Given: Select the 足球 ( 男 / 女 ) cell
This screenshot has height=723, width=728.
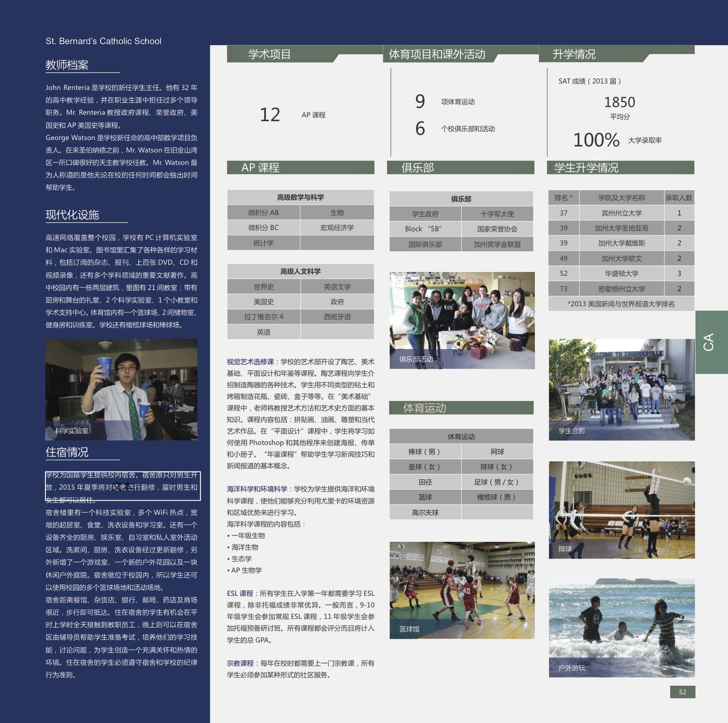Looking at the screenshot, I should pos(497,482).
